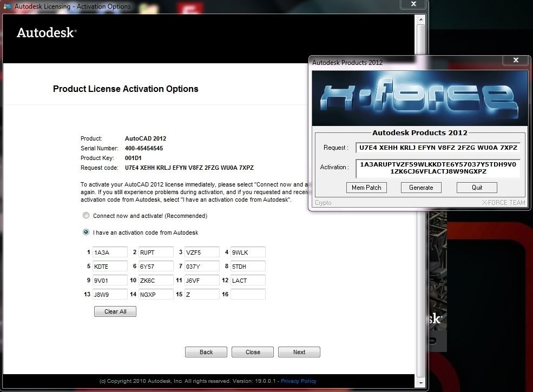The image size is (533, 392).
Task: Click the product name 'AutoCAD 2012' value
Action: (146, 138)
